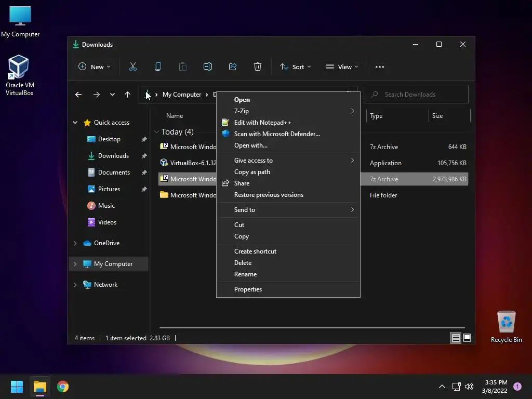Open the network tray icon

click(456, 387)
